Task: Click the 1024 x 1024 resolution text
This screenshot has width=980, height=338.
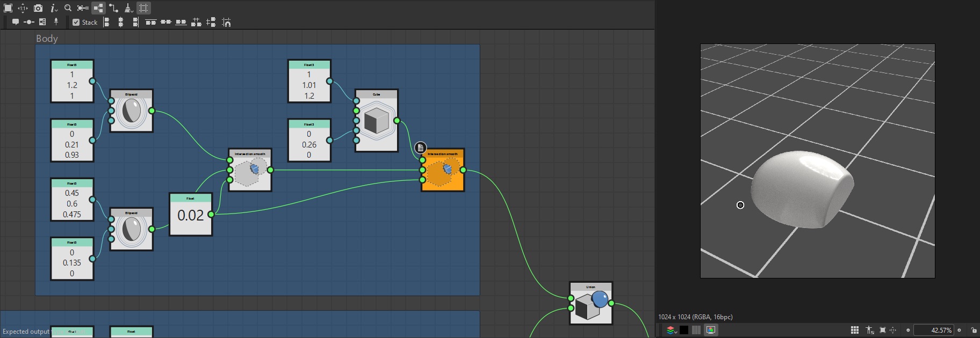Action: [695, 317]
